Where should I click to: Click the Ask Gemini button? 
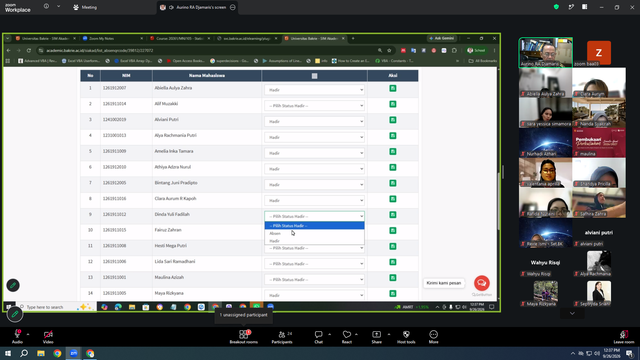tap(442, 38)
